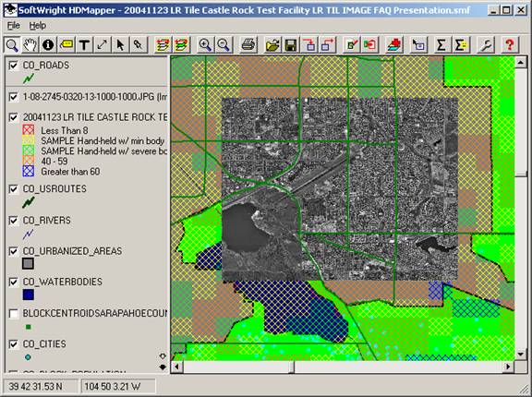Uncheck the CO_ROADS layer checkbox
Screen dimensions: 532x397
tap(13, 66)
